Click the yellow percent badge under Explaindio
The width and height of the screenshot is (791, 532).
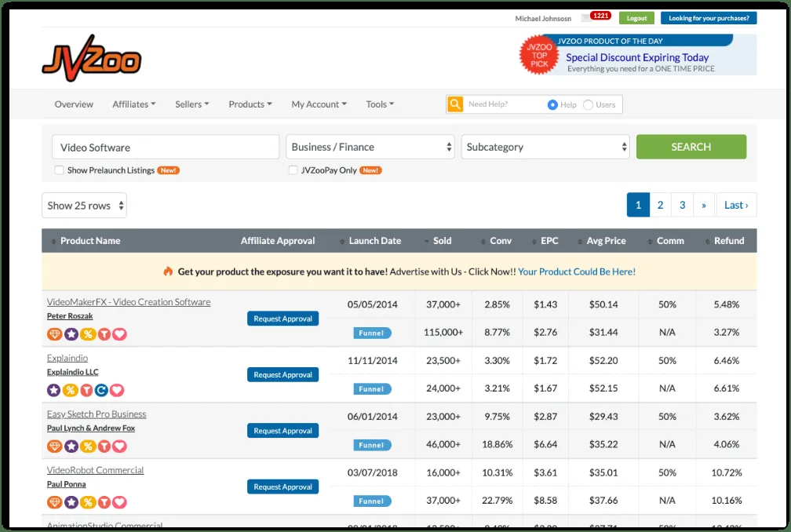click(71, 390)
